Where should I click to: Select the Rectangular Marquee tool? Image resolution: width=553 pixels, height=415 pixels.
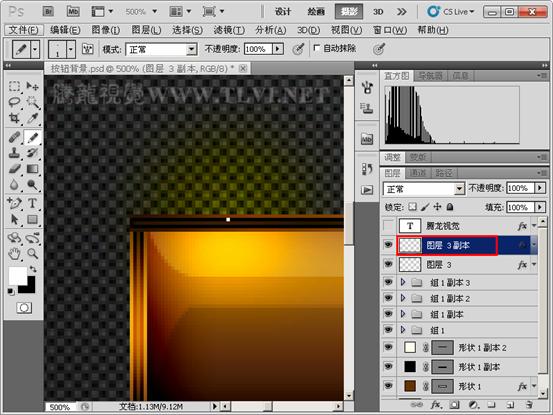[x=14, y=86]
